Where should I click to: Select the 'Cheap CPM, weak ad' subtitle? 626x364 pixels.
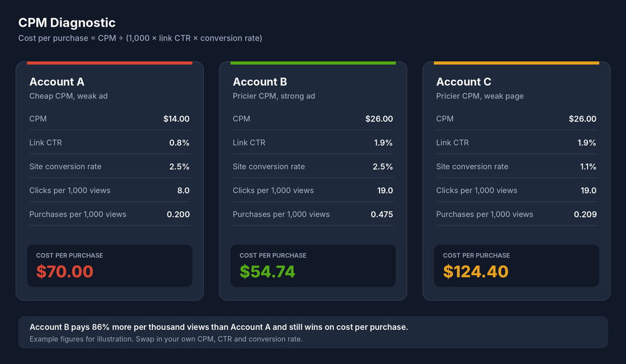(68, 96)
